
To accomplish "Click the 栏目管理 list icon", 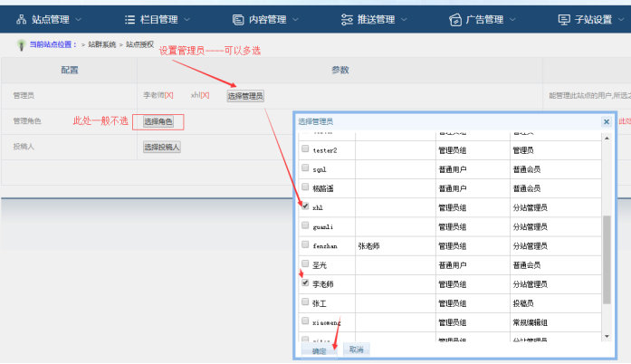I will 130,18.
